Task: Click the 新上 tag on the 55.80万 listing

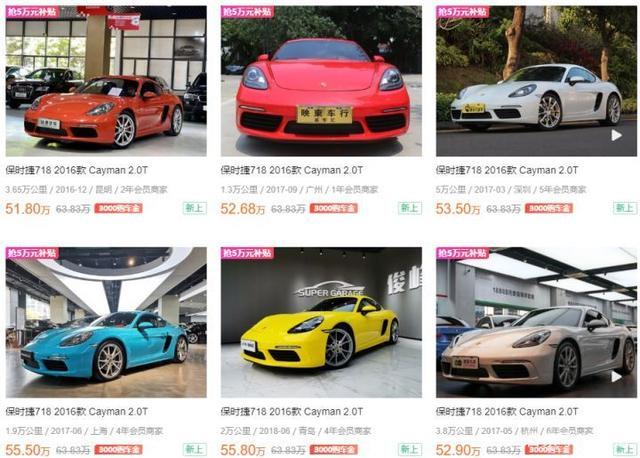Action: pyautogui.click(x=410, y=449)
